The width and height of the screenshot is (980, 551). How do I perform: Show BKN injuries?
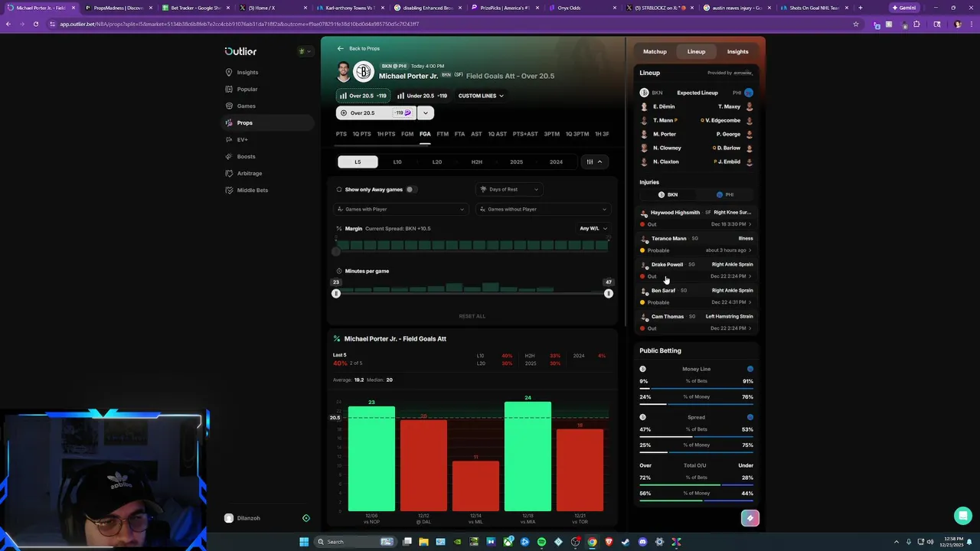(668, 194)
